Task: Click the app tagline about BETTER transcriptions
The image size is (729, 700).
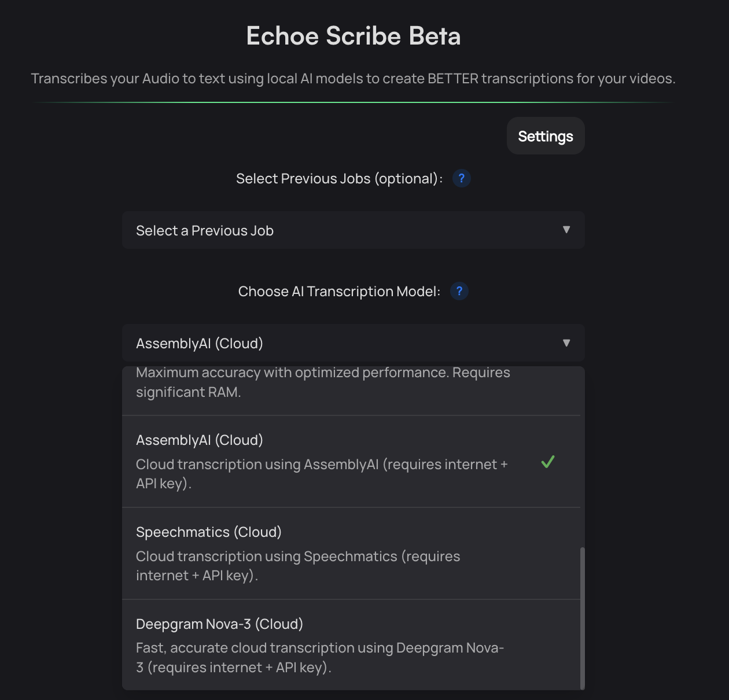Action: point(353,78)
